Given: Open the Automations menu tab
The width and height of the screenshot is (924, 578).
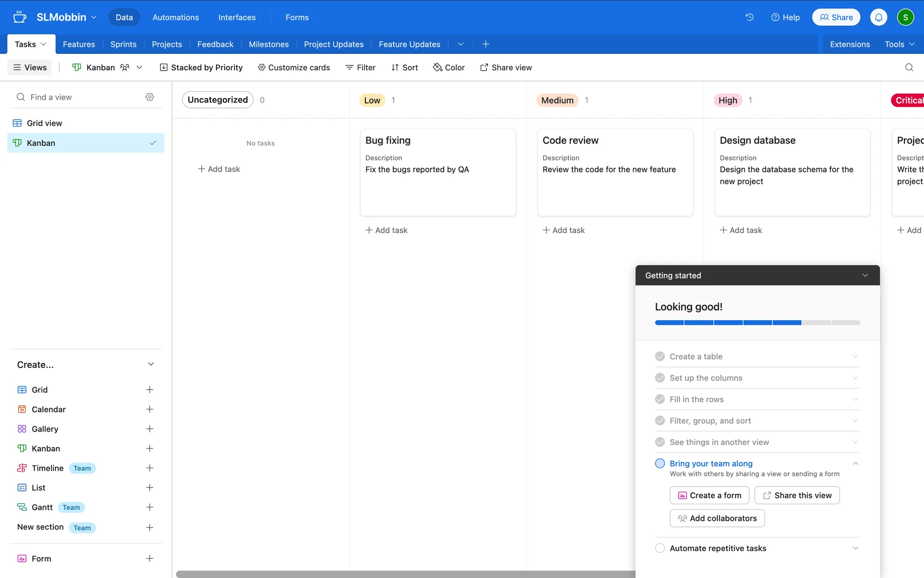Looking at the screenshot, I should point(175,17).
